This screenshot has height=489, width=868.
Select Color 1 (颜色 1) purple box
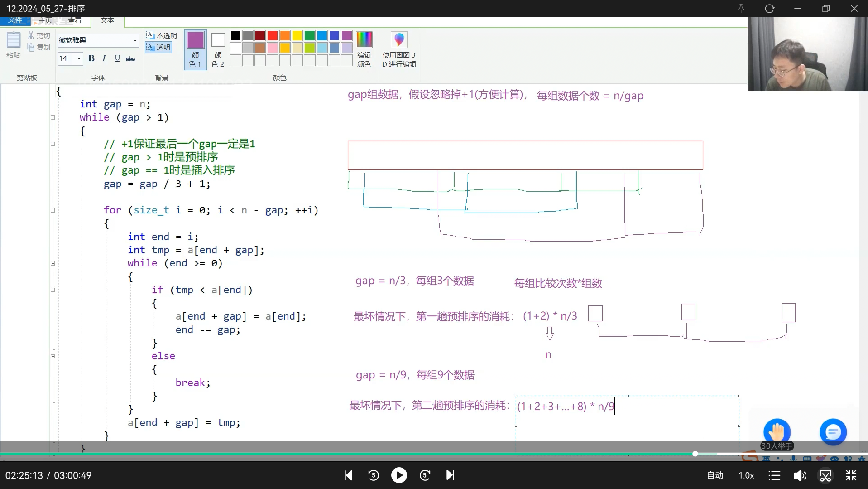195,49
